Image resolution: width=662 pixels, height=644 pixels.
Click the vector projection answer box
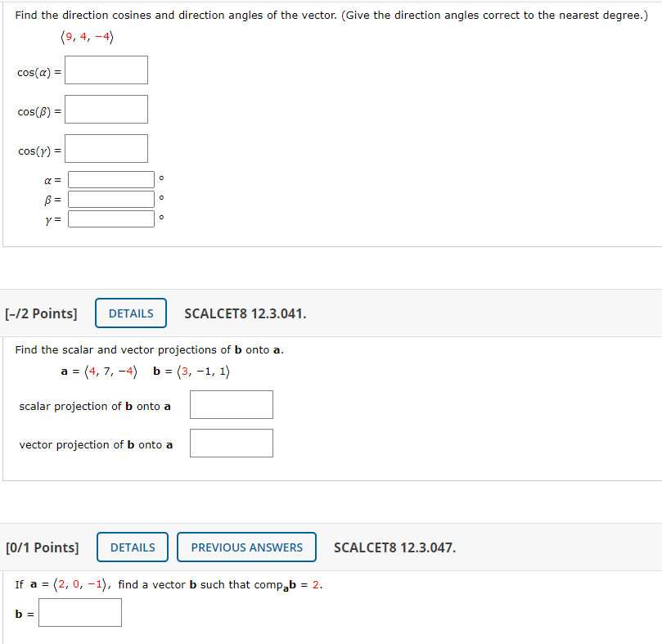pos(231,443)
